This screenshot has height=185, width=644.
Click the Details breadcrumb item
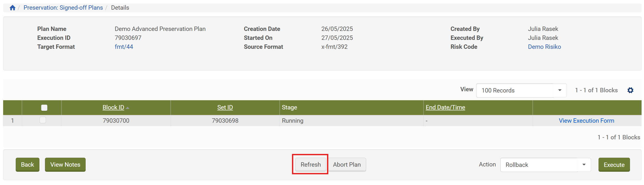[x=120, y=8]
